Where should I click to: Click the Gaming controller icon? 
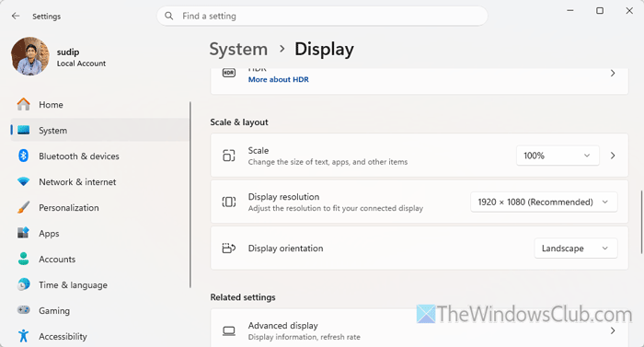(23, 310)
